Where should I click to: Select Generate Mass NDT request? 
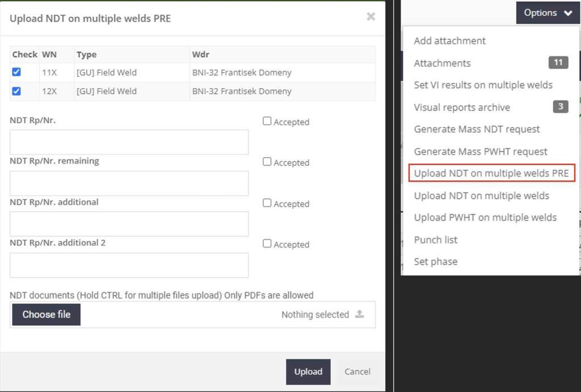point(477,129)
